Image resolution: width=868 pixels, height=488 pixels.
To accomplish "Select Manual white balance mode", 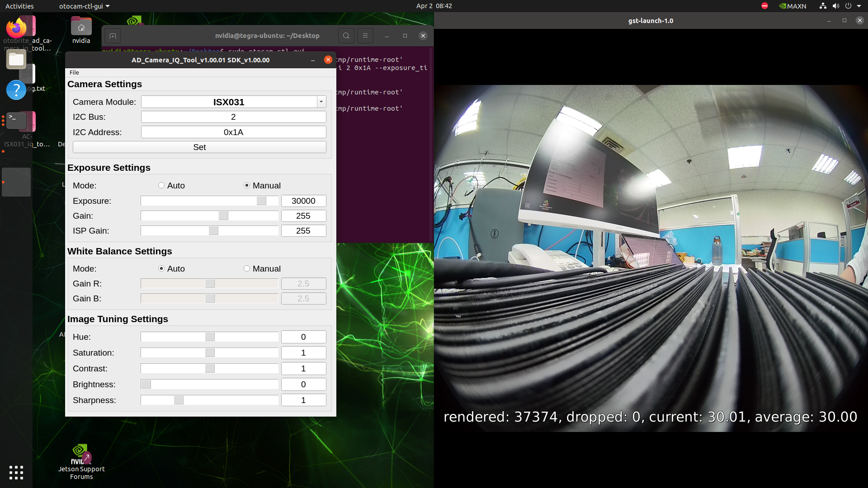I will [x=247, y=269].
